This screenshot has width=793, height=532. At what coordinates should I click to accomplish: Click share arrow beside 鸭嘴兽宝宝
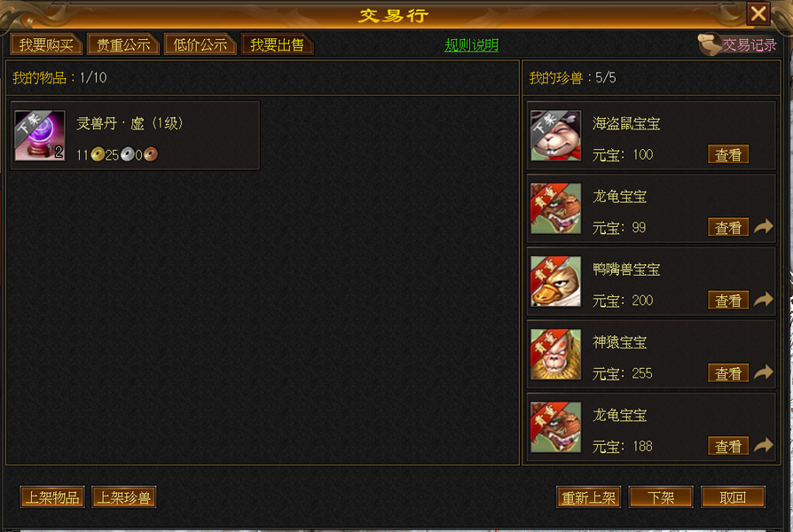[764, 300]
